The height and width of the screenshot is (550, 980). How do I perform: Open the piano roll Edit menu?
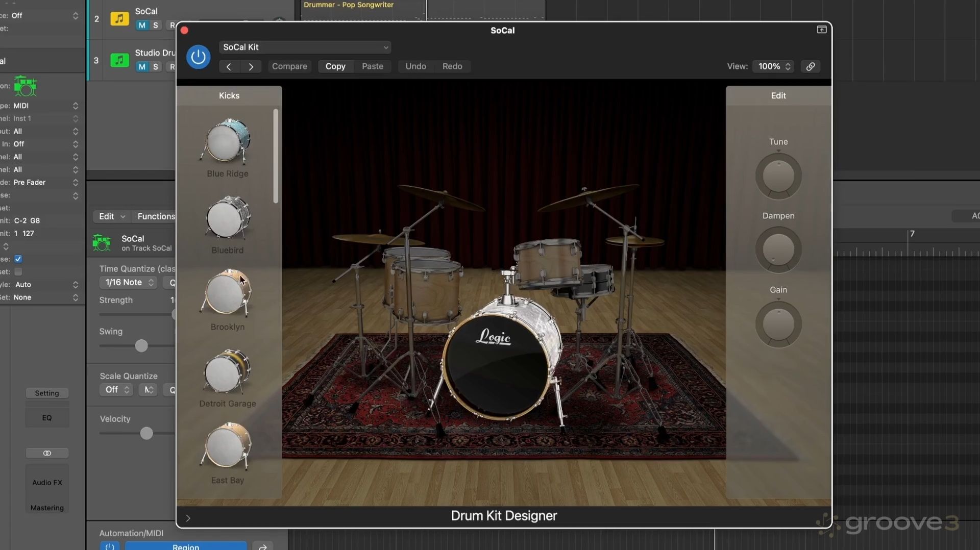coord(111,216)
